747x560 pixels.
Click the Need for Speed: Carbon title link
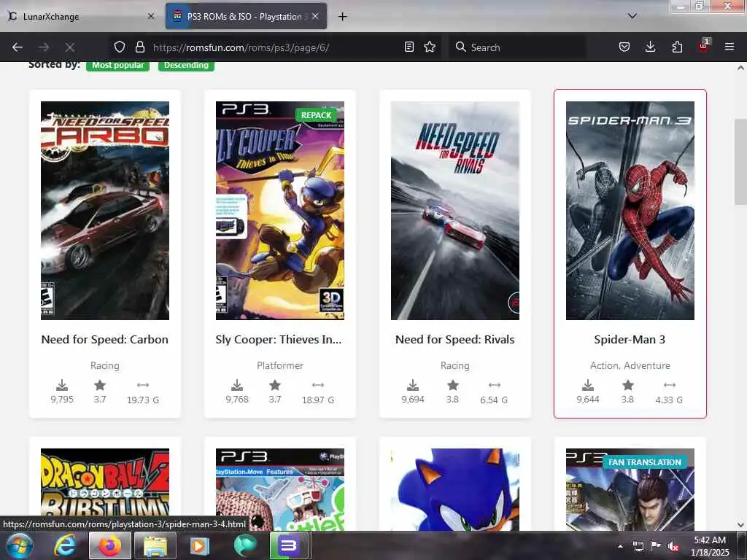tap(105, 340)
